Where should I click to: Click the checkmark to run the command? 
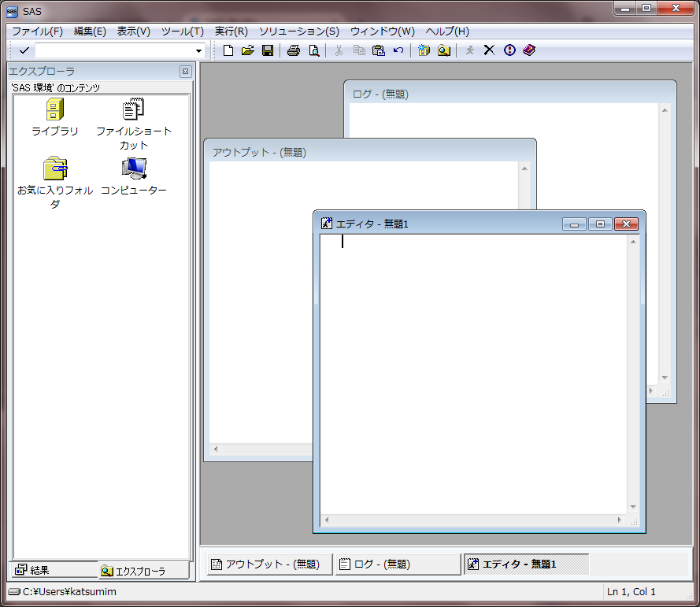pos(24,50)
